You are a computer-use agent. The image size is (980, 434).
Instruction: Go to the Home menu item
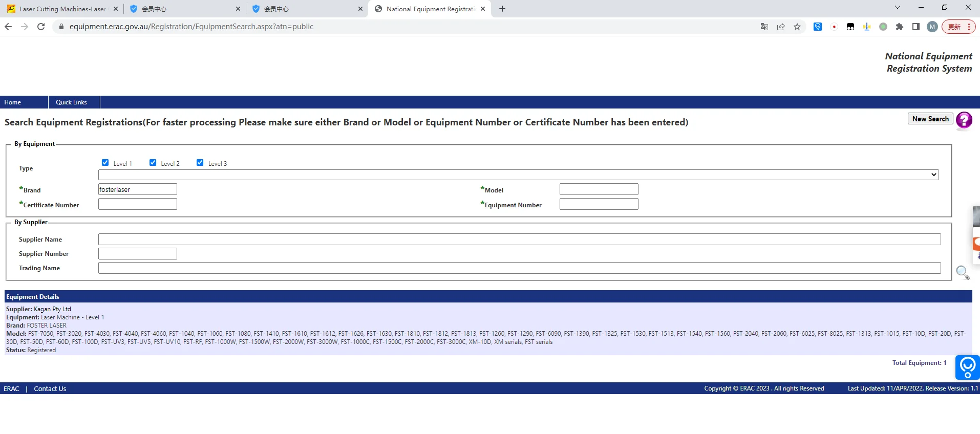pyautogui.click(x=13, y=102)
